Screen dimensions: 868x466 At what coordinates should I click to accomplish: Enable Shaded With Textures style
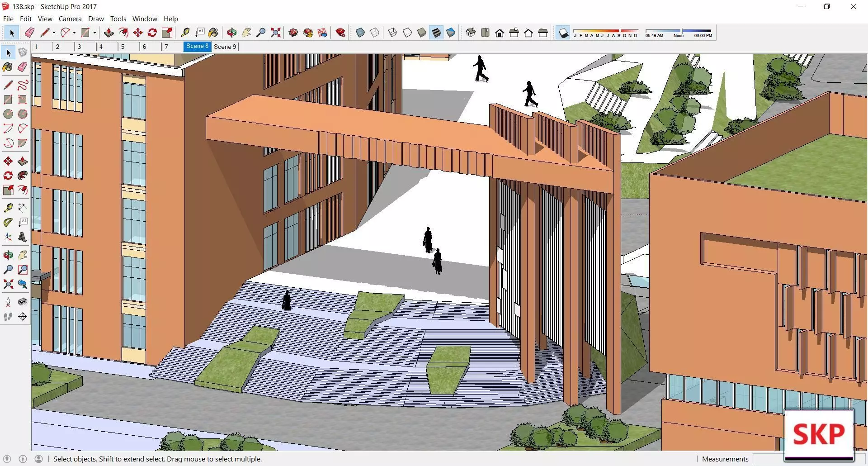[x=436, y=33]
